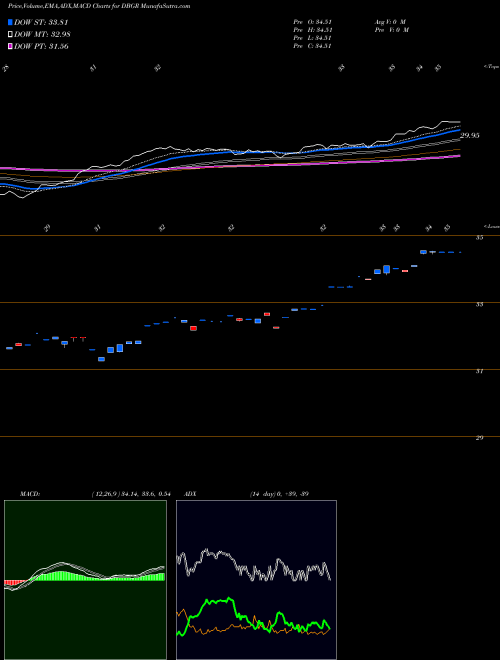Viewport: 500px width, 660px height.
Task: Click the 29 price axis label
Action: click(479, 438)
